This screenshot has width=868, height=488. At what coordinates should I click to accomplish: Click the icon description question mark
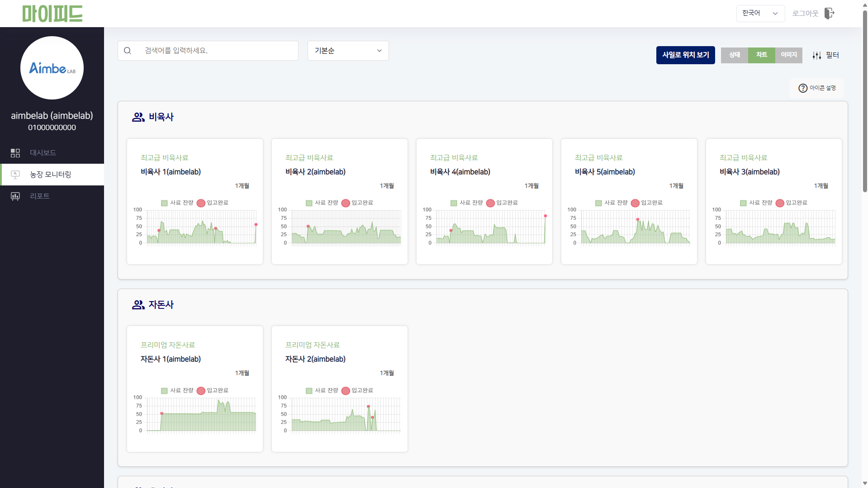point(802,88)
